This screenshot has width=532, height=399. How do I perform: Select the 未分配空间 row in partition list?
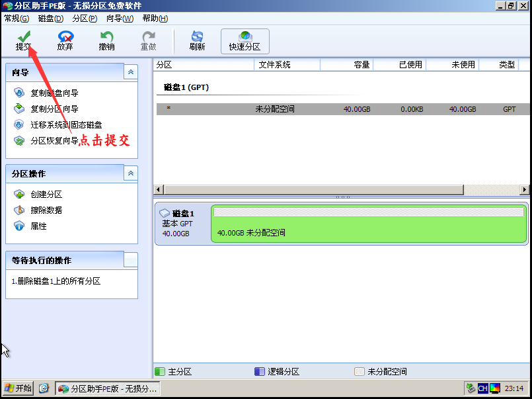[x=343, y=109]
